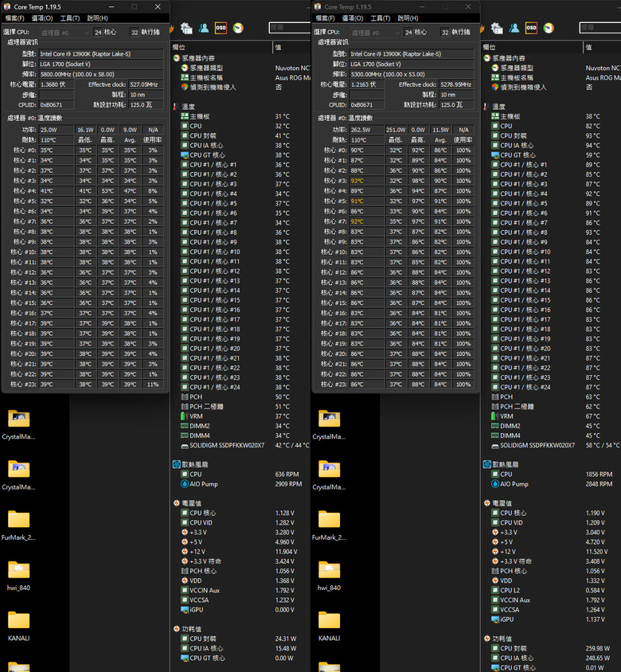The image size is (621, 672).
Task: Open 處理器 #0 dropdown in the 5300MHz Core Temp window
Action: (376, 33)
